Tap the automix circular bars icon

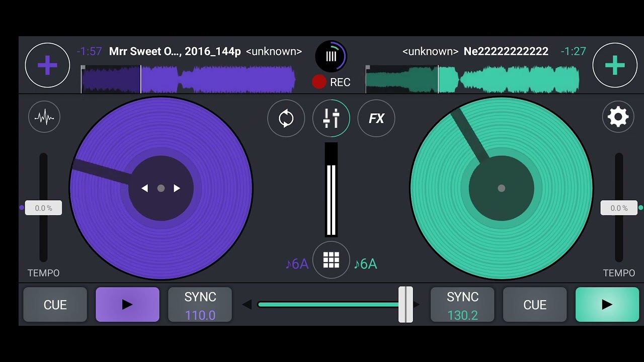(x=331, y=56)
